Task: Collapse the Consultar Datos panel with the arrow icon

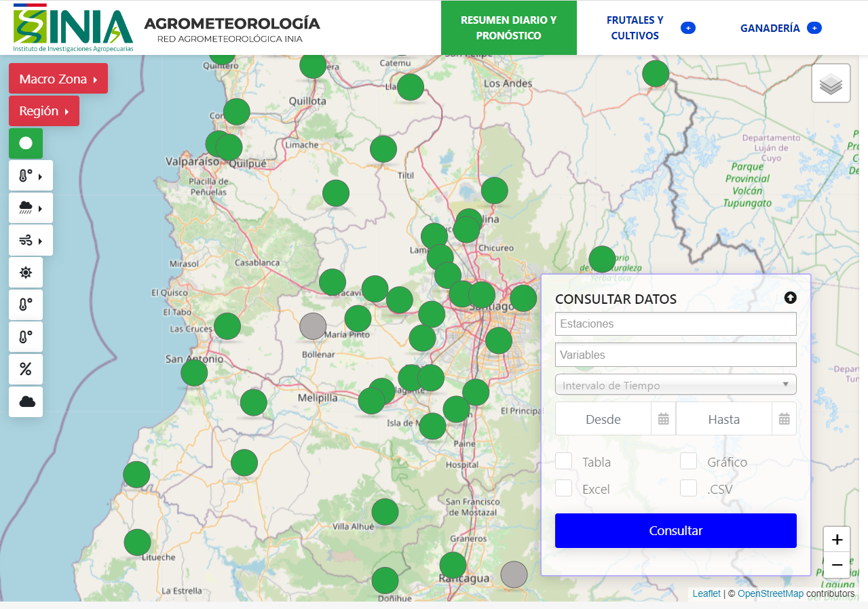Action: (x=790, y=298)
